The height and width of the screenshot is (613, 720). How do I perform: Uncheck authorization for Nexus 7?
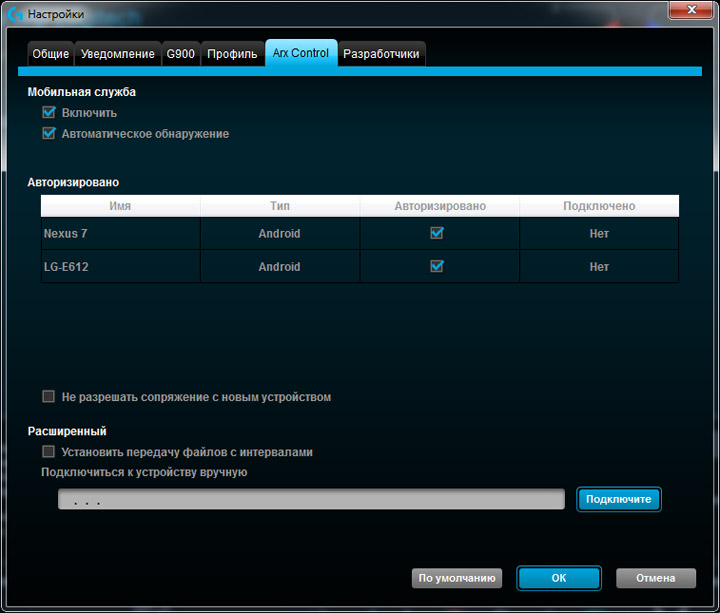pos(437,233)
